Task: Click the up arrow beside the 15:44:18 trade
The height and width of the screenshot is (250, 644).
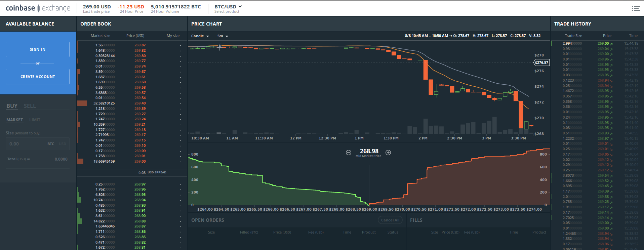Action: pos(611,44)
